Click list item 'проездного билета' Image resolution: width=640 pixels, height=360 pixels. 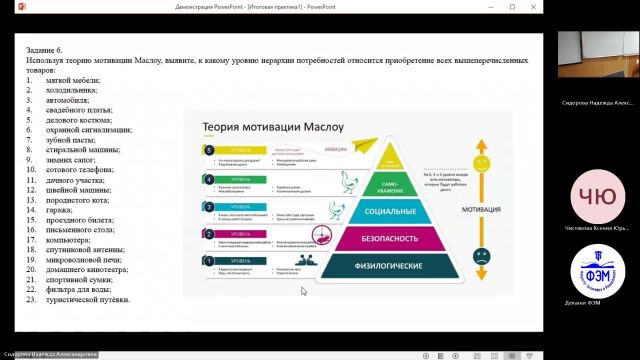pyautogui.click(x=80, y=220)
